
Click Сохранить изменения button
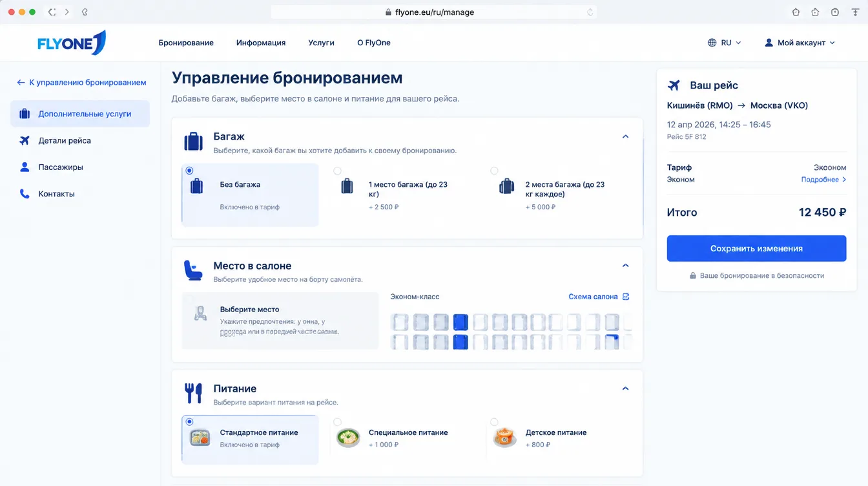(756, 248)
